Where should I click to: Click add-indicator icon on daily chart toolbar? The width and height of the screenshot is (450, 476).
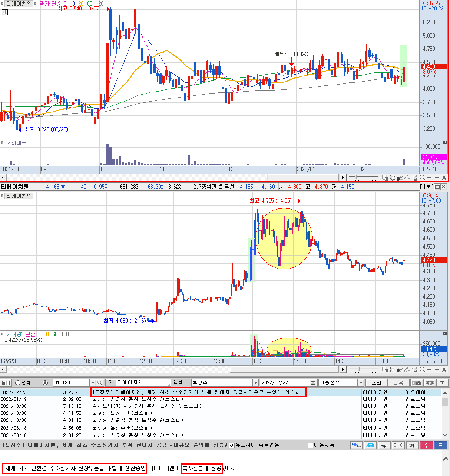click(400, 178)
